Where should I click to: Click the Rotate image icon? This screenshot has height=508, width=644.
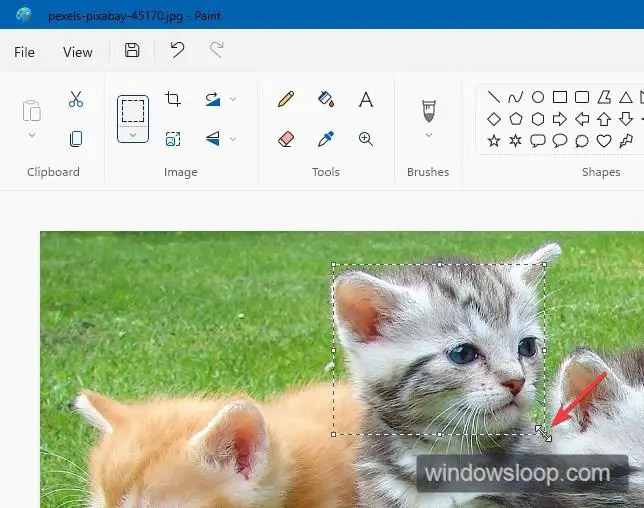[x=213, y=99]
